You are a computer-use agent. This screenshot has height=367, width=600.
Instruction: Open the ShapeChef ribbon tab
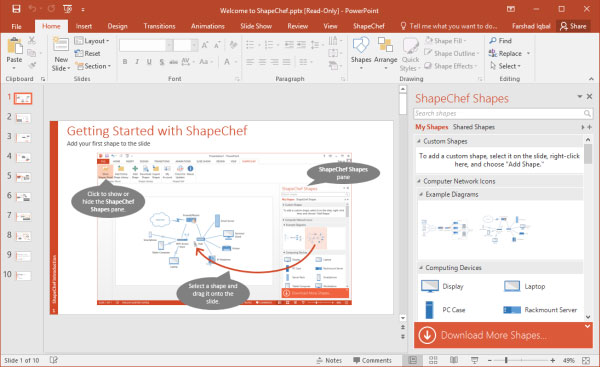click(368, 26)
